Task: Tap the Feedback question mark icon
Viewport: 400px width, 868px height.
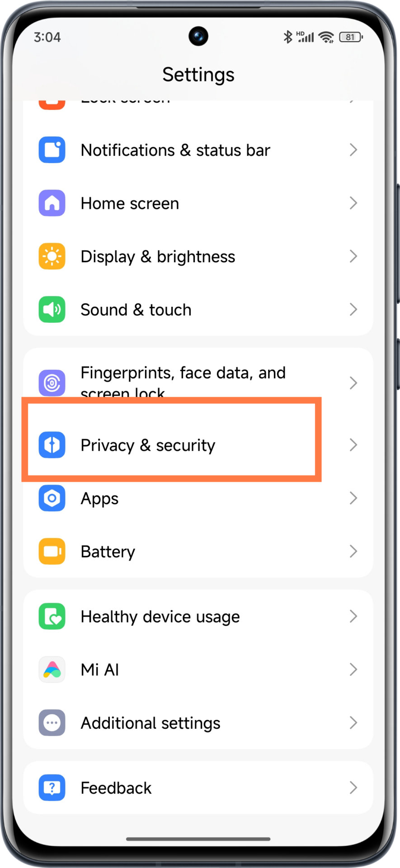Action: pyautogui.click(x=52, y=788)
